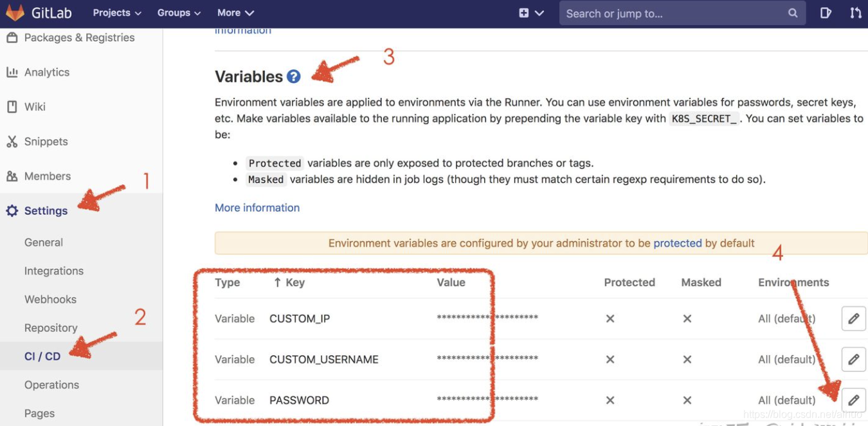Open the Groups dropdown menu
The image size is (868, 426).
(179, 13)
